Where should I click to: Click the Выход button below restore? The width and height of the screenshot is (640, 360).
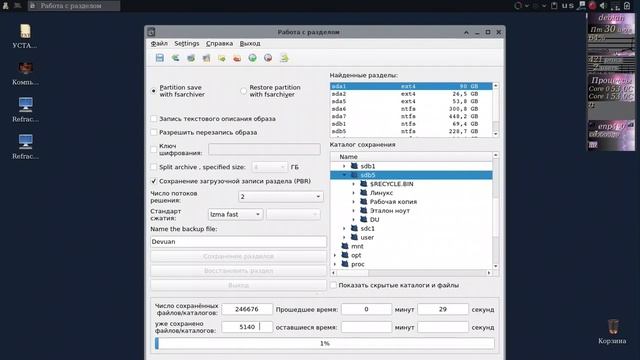coord(238,285)
